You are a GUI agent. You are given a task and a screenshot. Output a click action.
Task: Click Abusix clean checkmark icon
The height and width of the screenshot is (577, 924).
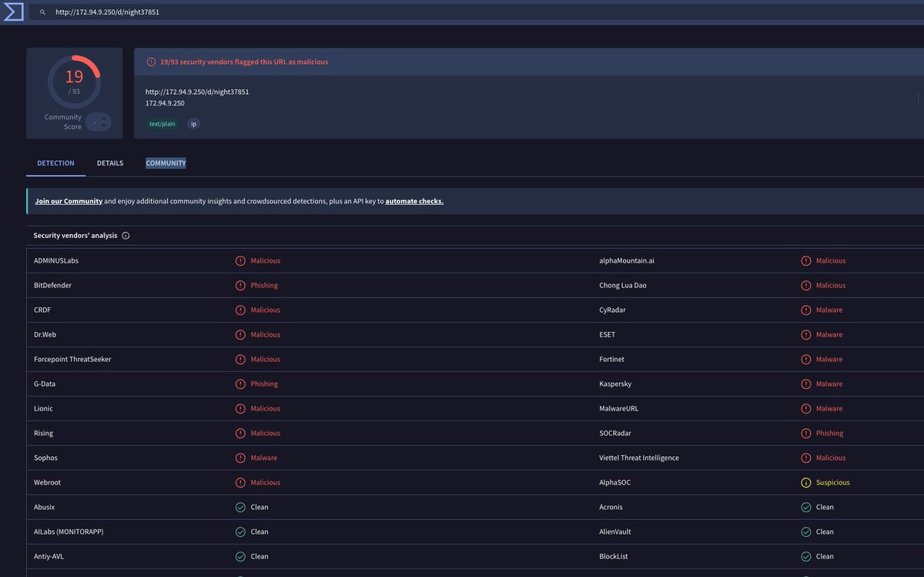240,507
